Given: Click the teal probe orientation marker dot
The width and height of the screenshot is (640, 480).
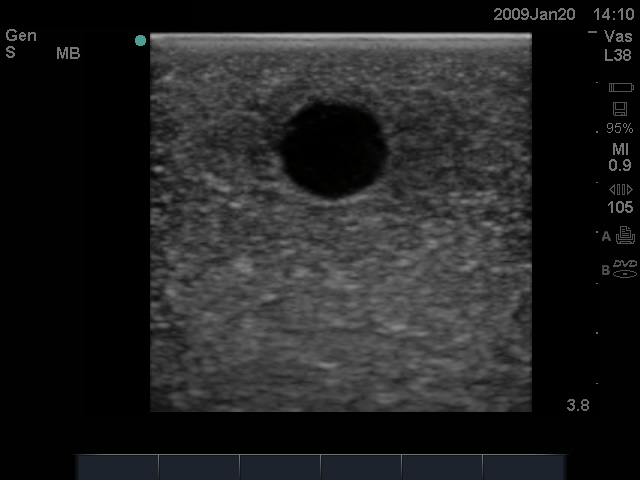Looking at the screenshot, I should point(141,41).
